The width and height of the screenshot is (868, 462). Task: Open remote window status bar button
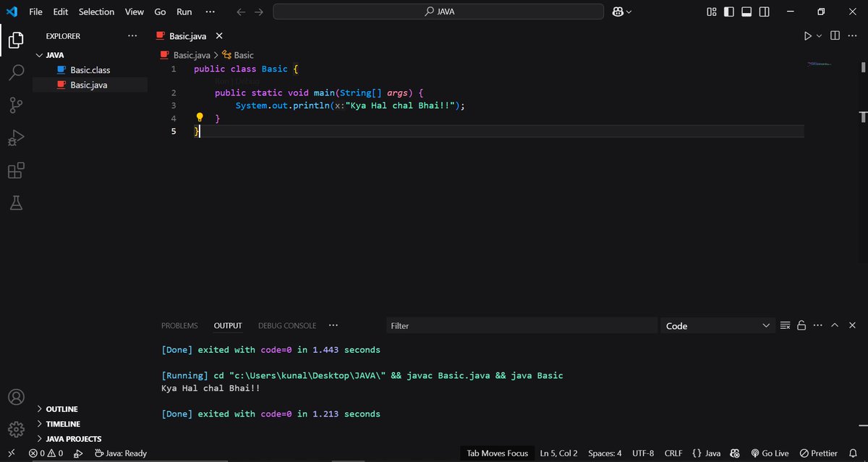(11, 453)
